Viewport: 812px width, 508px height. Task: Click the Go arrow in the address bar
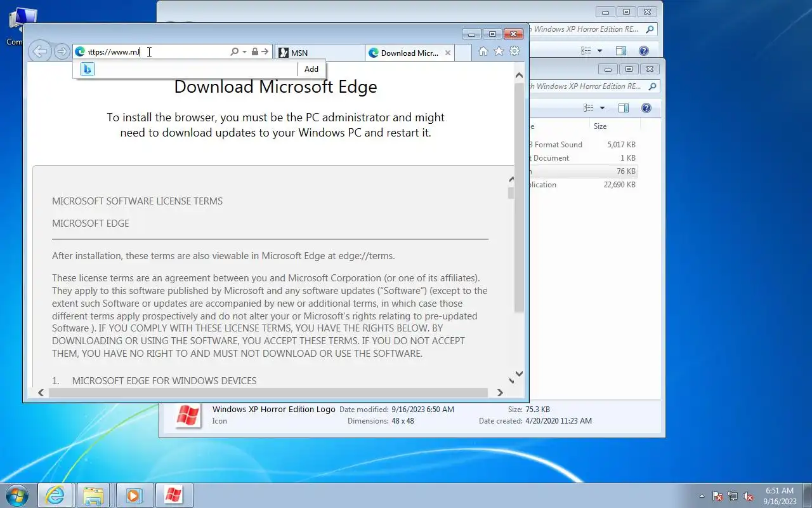(x=265, y=52)
